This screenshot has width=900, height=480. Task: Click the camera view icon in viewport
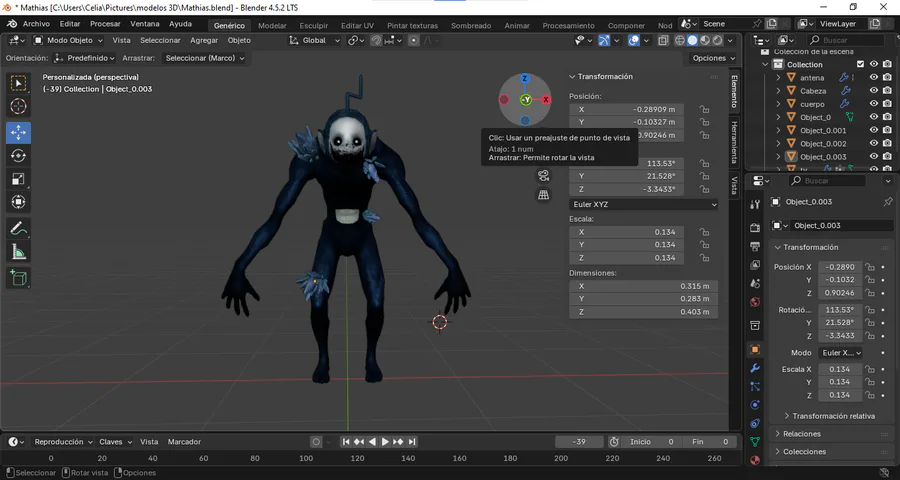pyautogui.click(x=543, y=176)
